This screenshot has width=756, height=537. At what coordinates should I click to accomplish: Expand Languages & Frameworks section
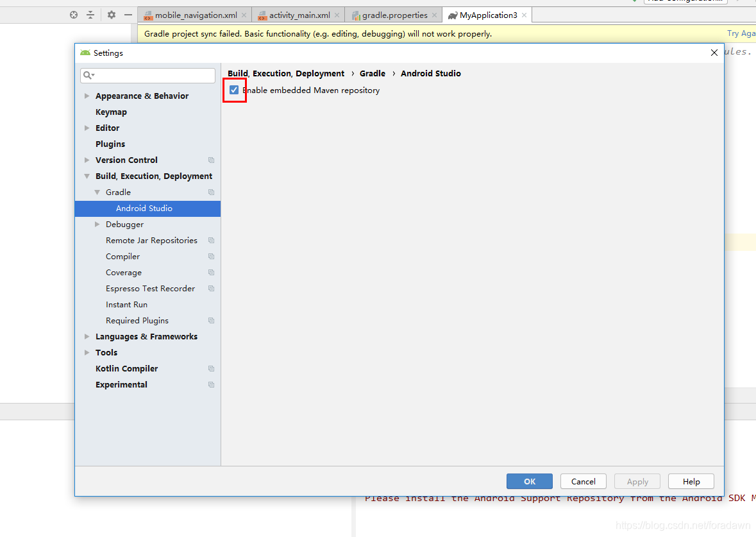[87, 337]
